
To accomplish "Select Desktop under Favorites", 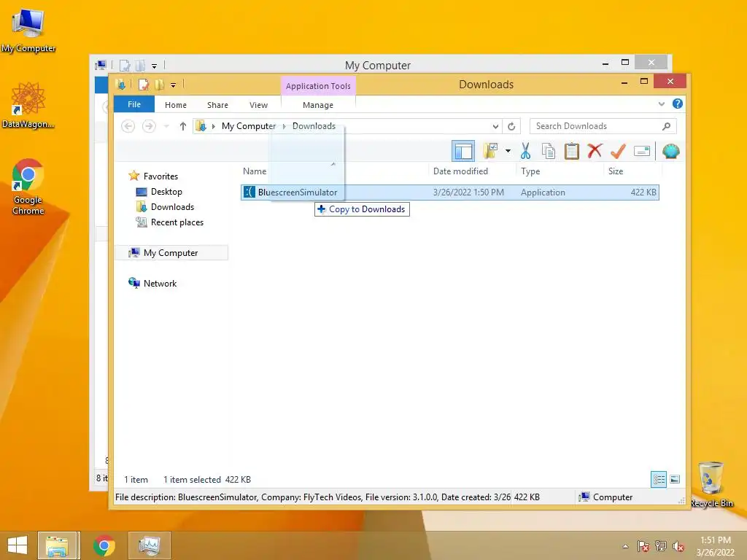I will 166,192.
